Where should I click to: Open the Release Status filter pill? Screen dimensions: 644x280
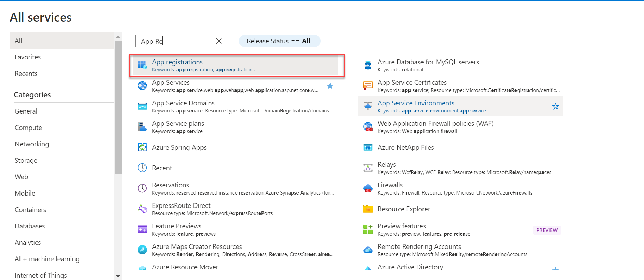click(279, 41)
